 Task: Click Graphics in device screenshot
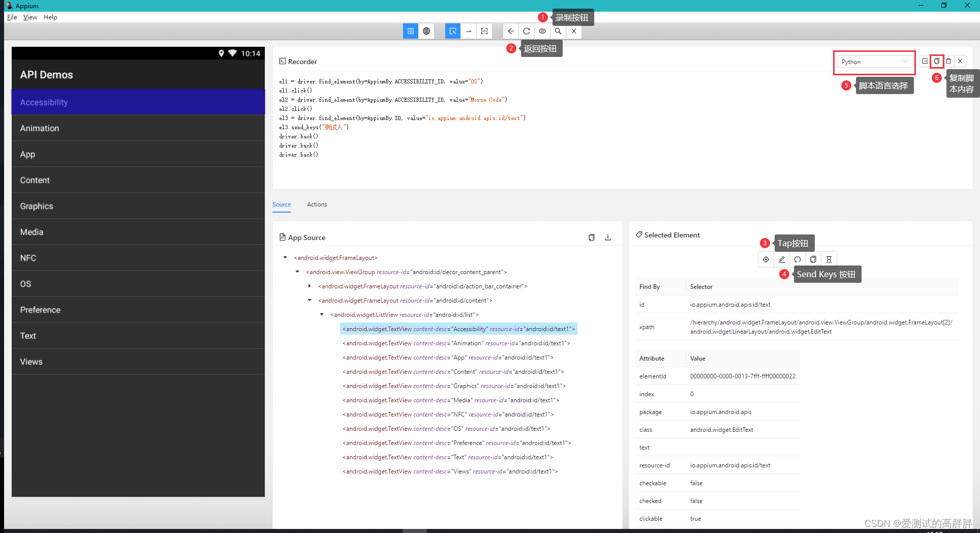point(138,206)
